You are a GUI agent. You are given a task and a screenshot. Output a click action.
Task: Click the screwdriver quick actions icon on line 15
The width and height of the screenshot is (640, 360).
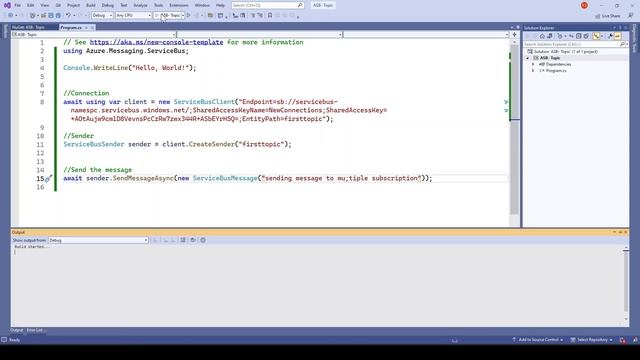pos(48,178)
